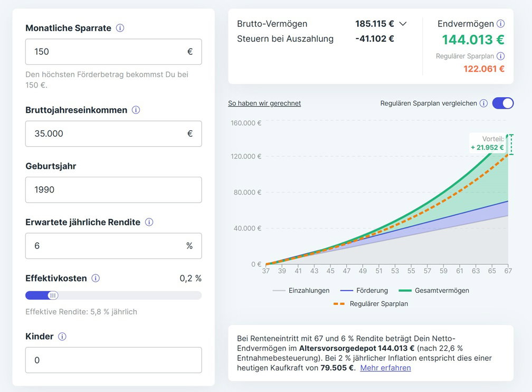Show info tooltip for Effektivkosten
The height and width of the screenshot is (392, 532).
click(x=96, y=278)
